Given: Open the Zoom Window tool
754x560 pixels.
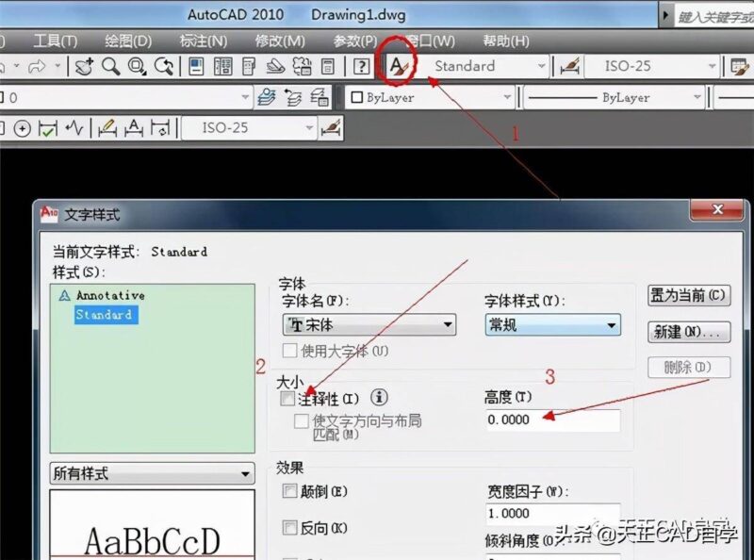Looking at the screenshot, I should click(x=136, y=67).
